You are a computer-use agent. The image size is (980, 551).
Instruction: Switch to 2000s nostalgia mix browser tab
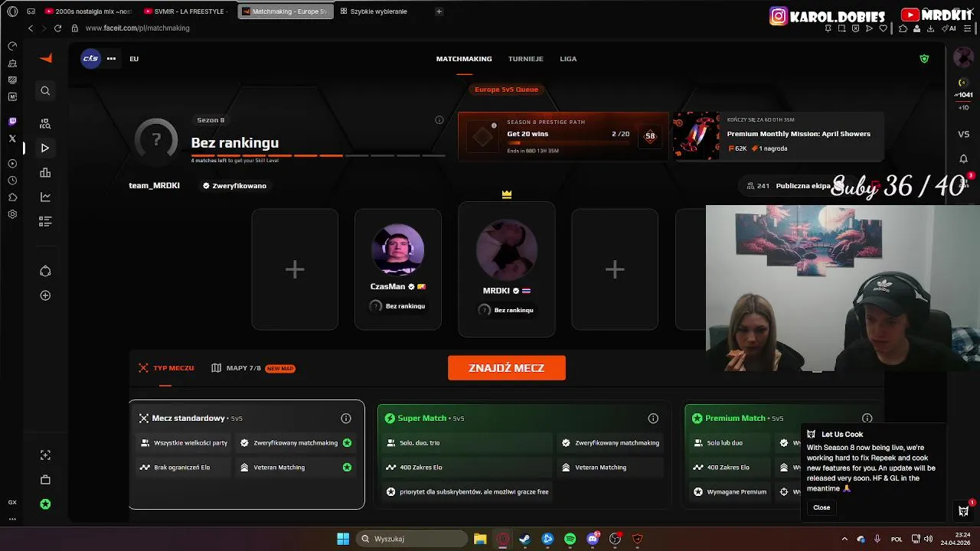click(90, 11)
